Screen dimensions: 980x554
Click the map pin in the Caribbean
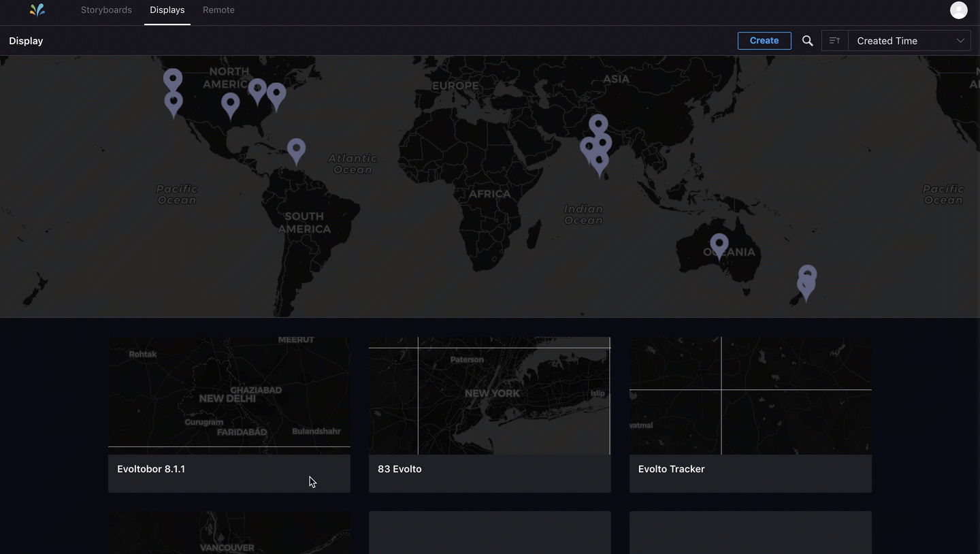[296, 148]
